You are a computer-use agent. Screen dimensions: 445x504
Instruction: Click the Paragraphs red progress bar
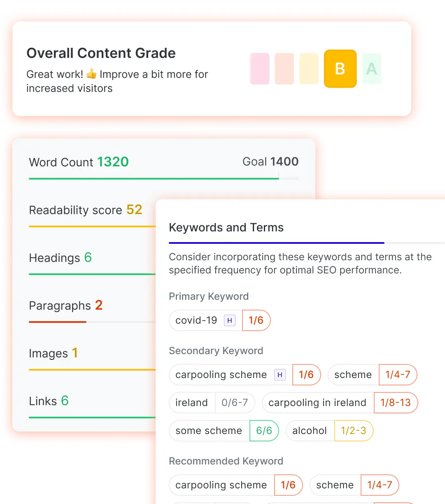[x=58, y=322]
